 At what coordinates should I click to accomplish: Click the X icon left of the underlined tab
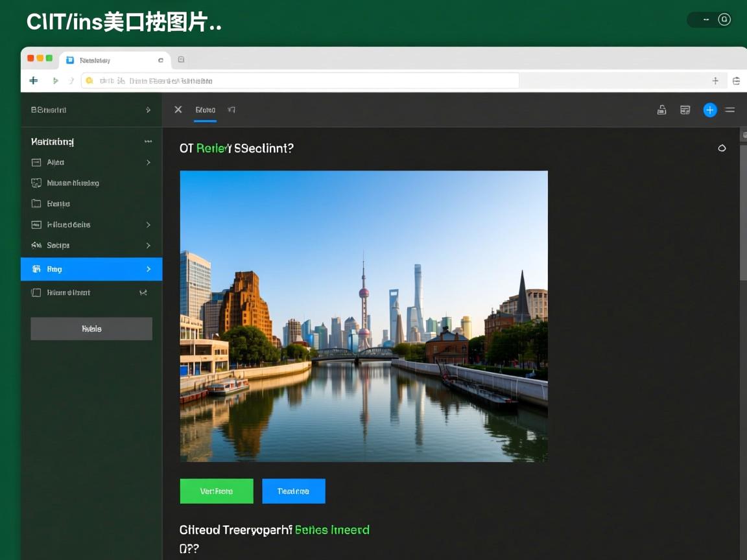click(x=178, y=110)
